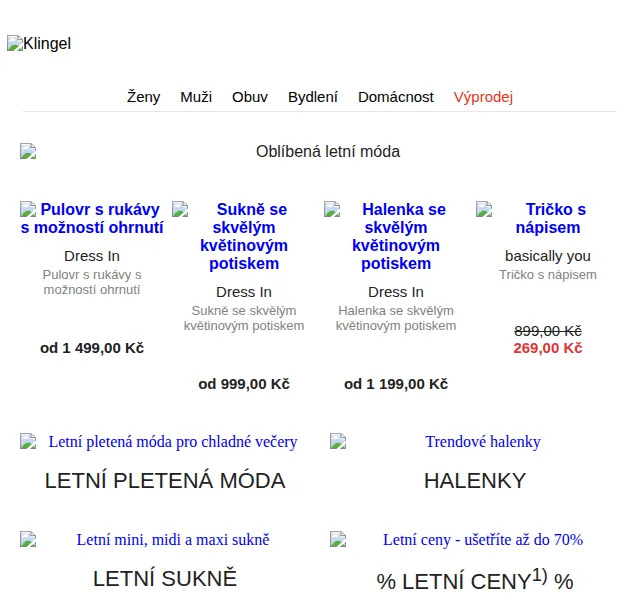Image resolution: width=640 pixels, height=600 pixels.
Task: Open the Letní ceny - ušetříte až do 70% link
Action: (483, 540)
